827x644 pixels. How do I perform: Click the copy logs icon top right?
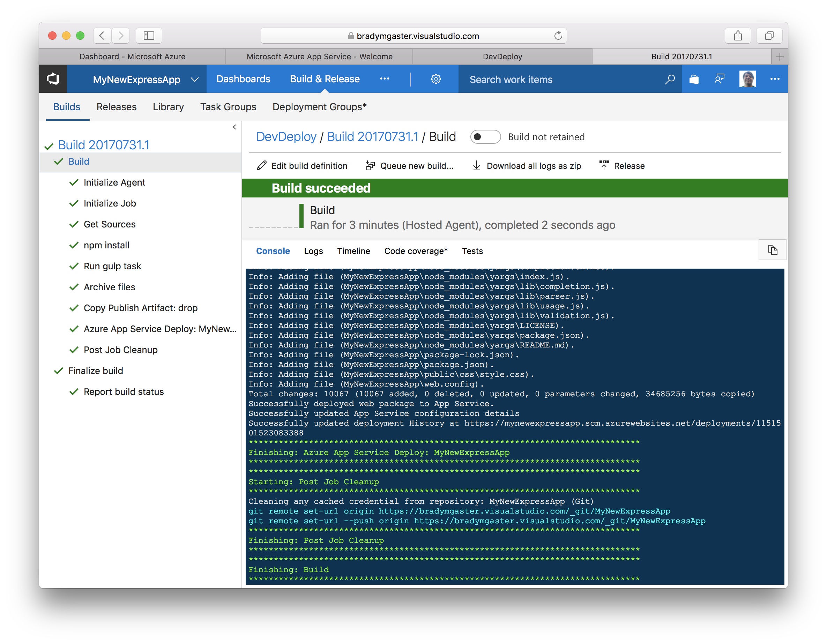772,249
